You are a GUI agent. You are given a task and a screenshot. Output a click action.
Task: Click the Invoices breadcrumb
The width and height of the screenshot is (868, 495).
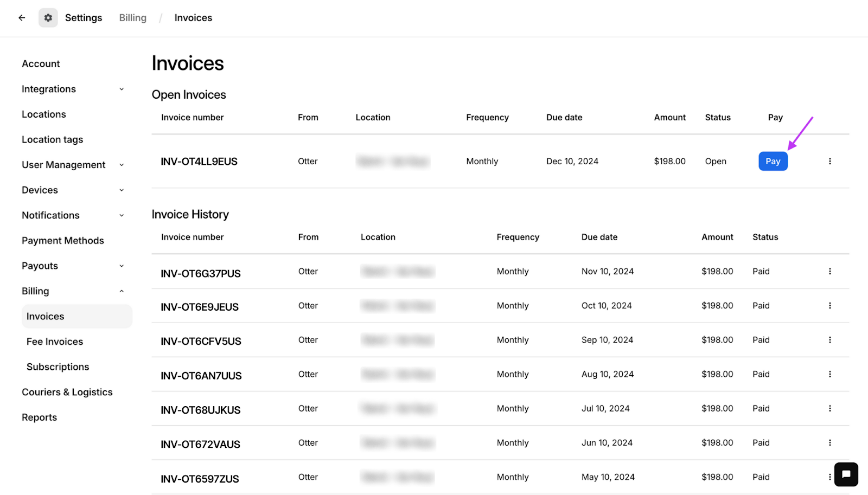(x=193, y=18)
